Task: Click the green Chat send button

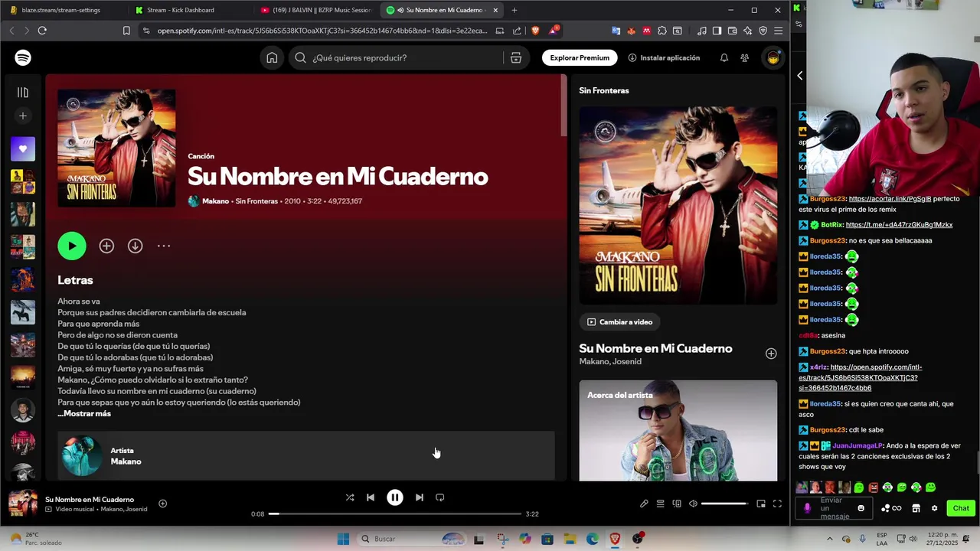Action: tap(961, 508)
